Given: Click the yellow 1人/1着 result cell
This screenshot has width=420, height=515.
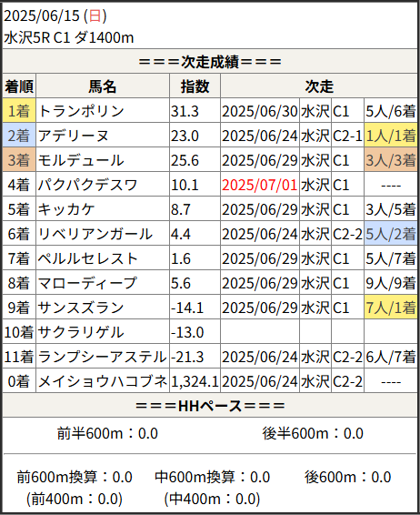Looking at the screenshot, I should 391,136.
